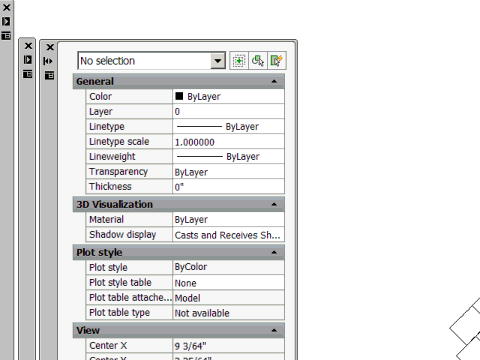Select the Center X label

click(x=108, y=346)
